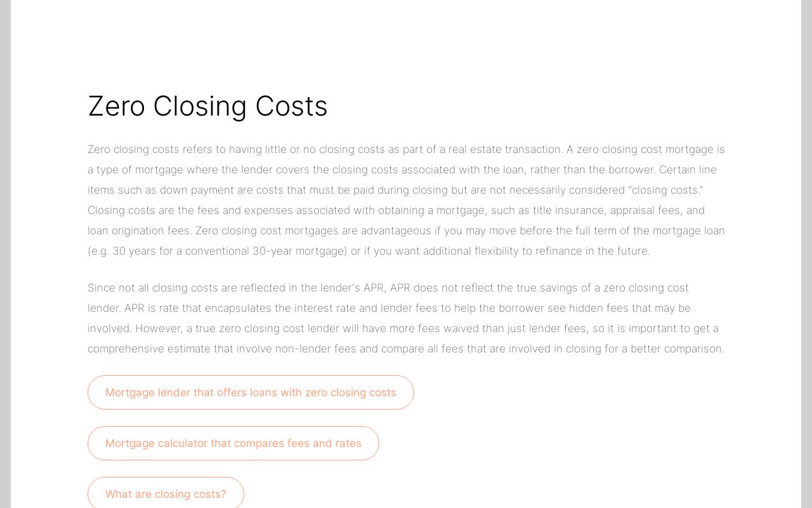The width and height of the screenshot is (812, 508).
Task: Click the word 'APR' in the text
Action: click(x=373, y=288)
